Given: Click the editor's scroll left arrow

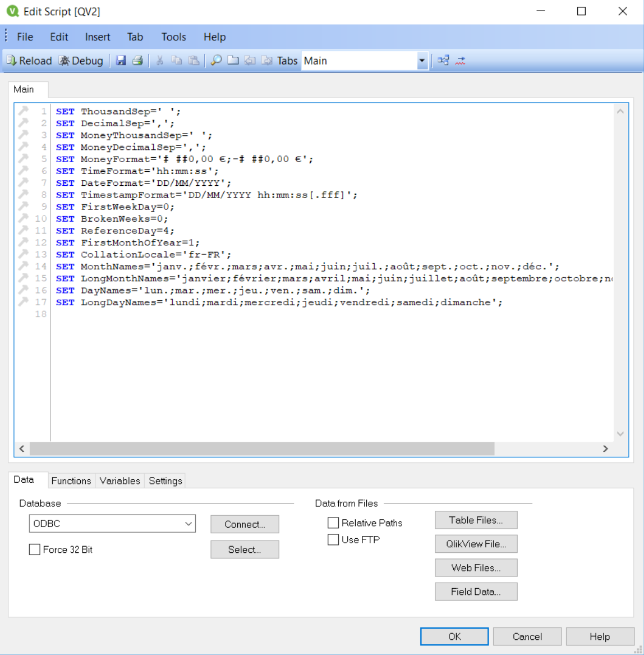Looking at the screenshot, I should (x=22, y=448).
